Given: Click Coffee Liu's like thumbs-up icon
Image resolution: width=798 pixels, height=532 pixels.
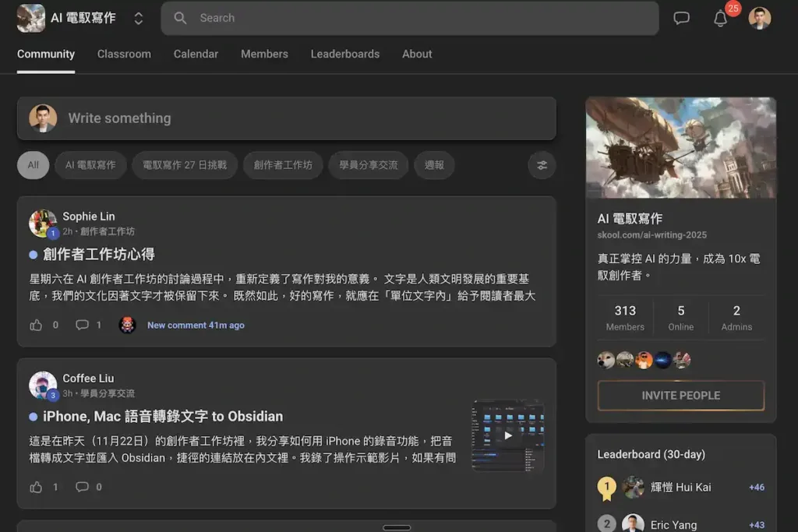Looking at the screenshot, I should pos(37,487).
